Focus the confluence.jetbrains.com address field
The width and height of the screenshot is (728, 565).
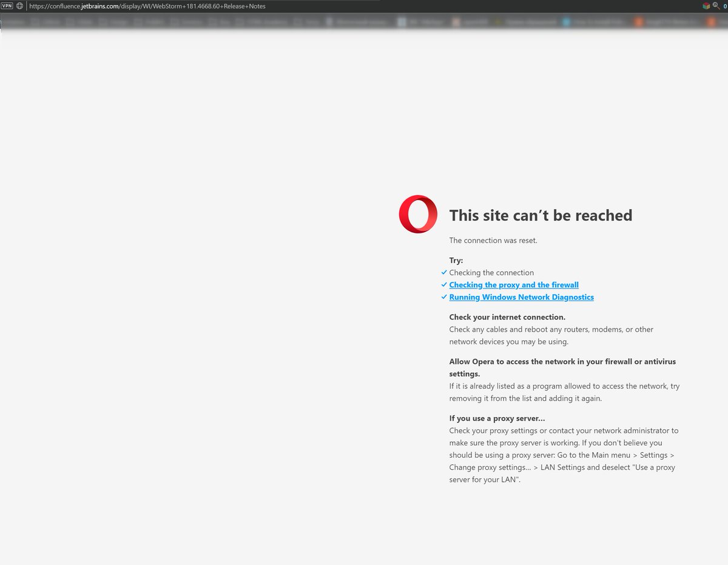pyautogui.click(x=364, y=6)
